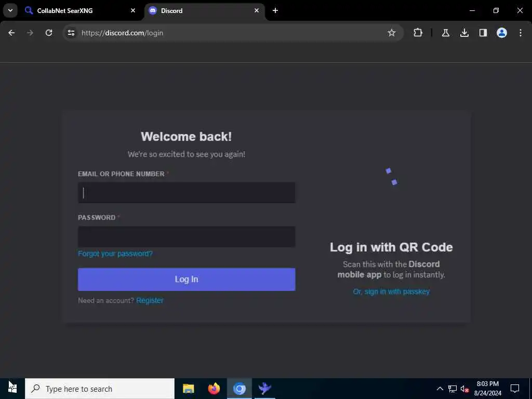Screen dimensions: 532x399
Task: Restore down the Chrome window
Action: (x=496, y=10)
